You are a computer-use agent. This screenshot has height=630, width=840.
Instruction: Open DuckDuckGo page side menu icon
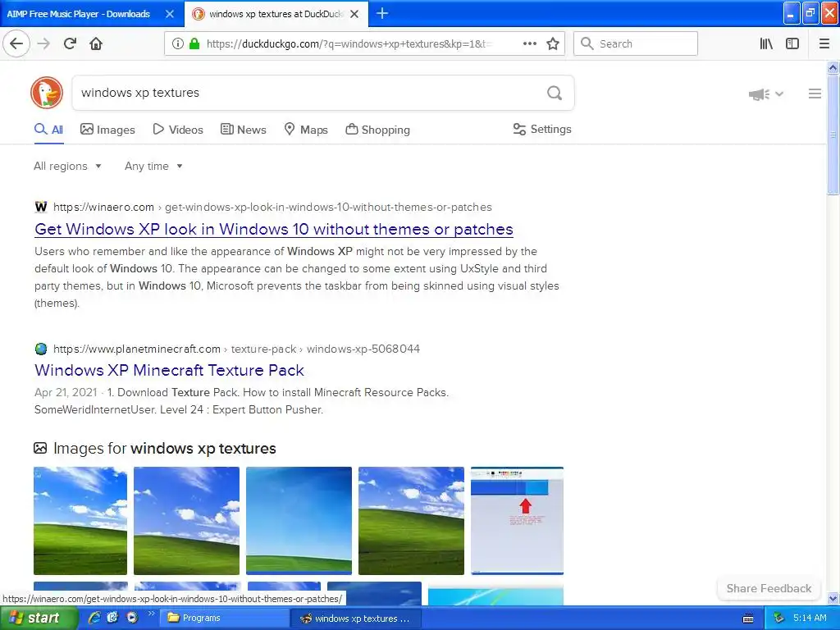click(x=815, y=94)
